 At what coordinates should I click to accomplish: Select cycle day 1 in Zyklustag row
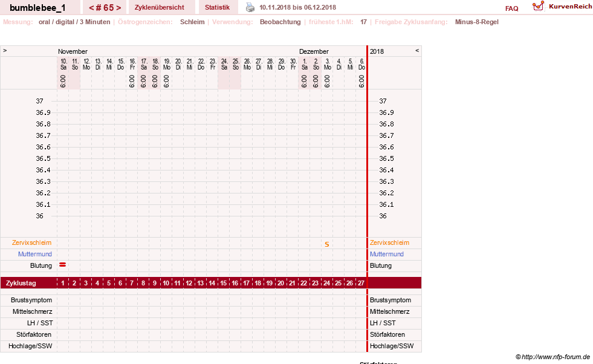point(63,283)
